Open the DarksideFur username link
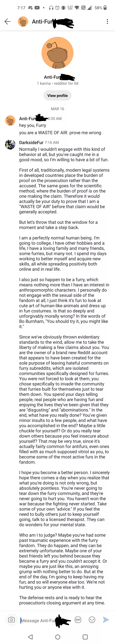This screenshot has height=644, width=115. coord(31,142)
